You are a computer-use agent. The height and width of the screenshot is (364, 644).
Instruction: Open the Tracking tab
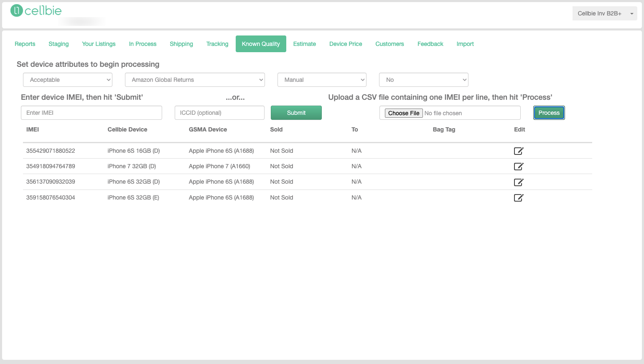pyautogui.click(x=217, y=44)
